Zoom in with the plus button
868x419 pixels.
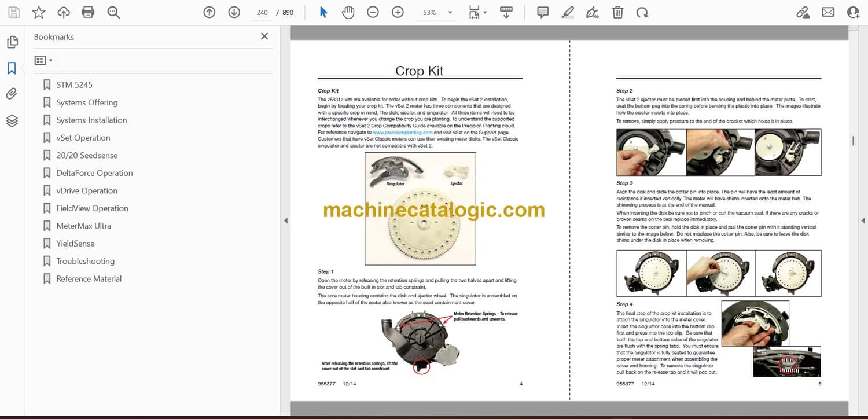point(398,12)
